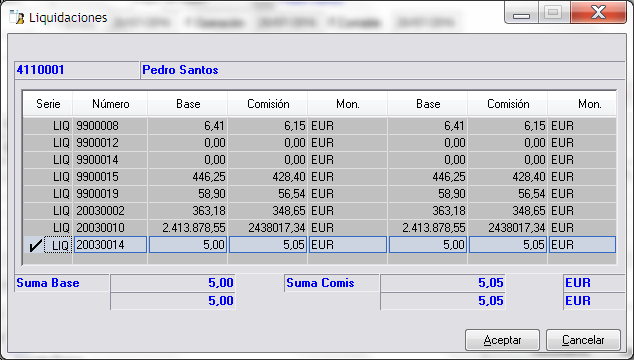Select row number 9900012
Viewport: 634px width, 360px height.
[x=319, y=143]
